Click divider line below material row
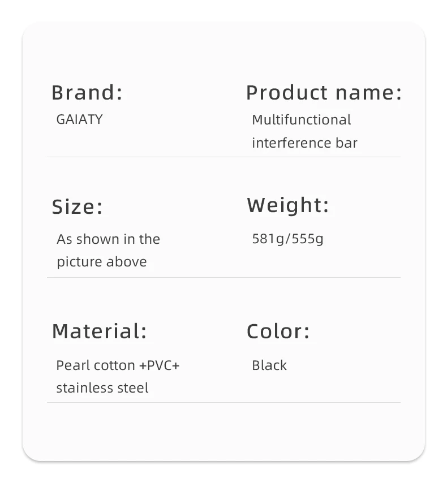Screen dimensions: 447x504 click(x=223, y=402)
